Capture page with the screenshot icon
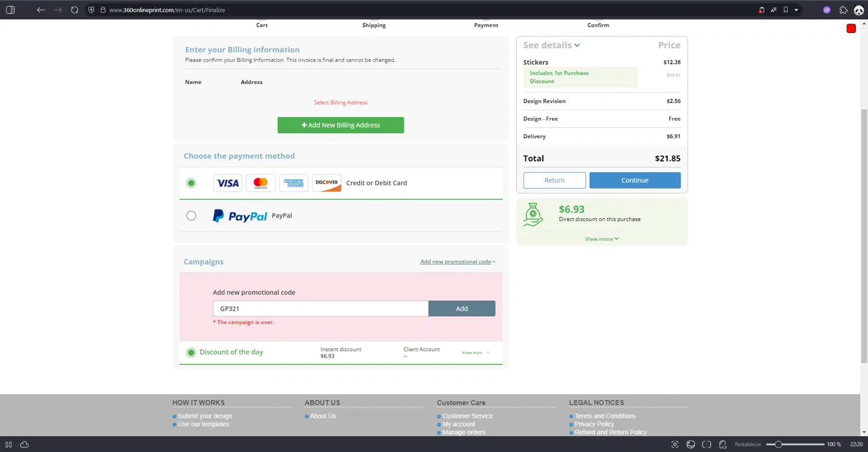This screenshot has height=452, width=868. [675, 444]
